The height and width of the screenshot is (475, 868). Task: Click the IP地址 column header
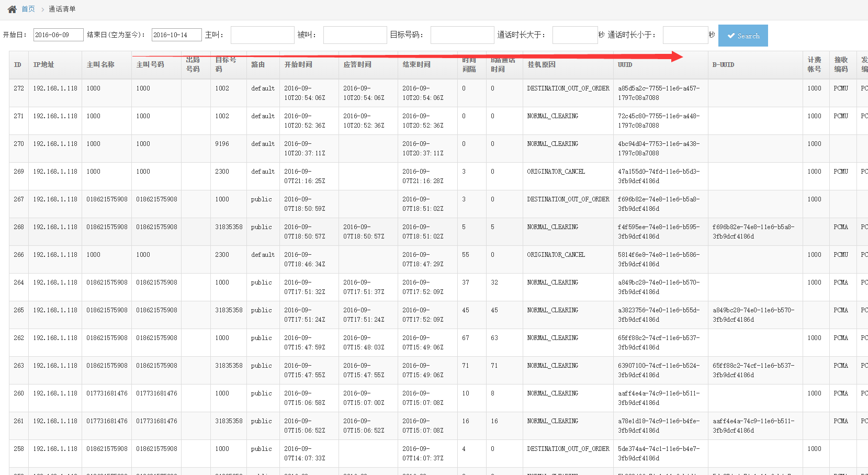click(44, 65)
